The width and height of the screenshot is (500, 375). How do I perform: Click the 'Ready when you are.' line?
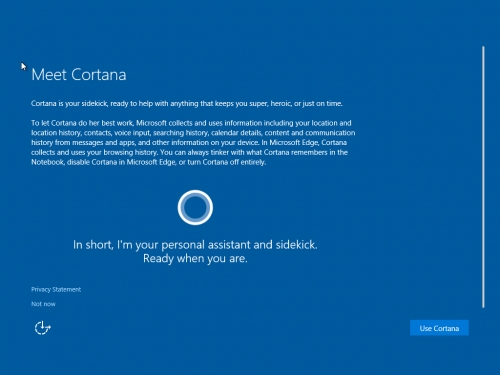pyautogui.click(x=195, y=259)
